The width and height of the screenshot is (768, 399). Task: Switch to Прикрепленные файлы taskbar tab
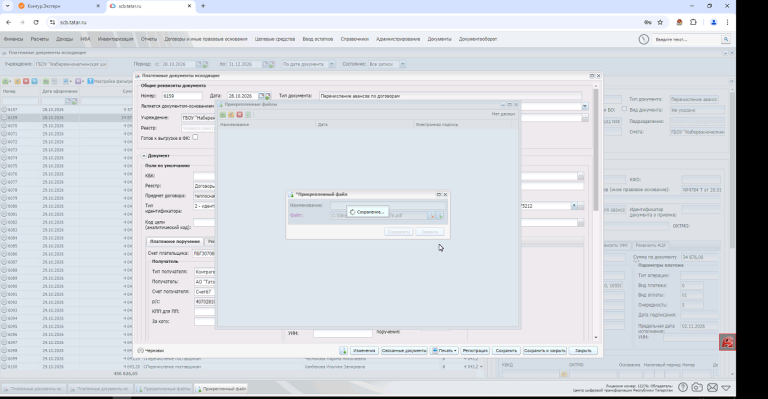click(x=164, y=389)
